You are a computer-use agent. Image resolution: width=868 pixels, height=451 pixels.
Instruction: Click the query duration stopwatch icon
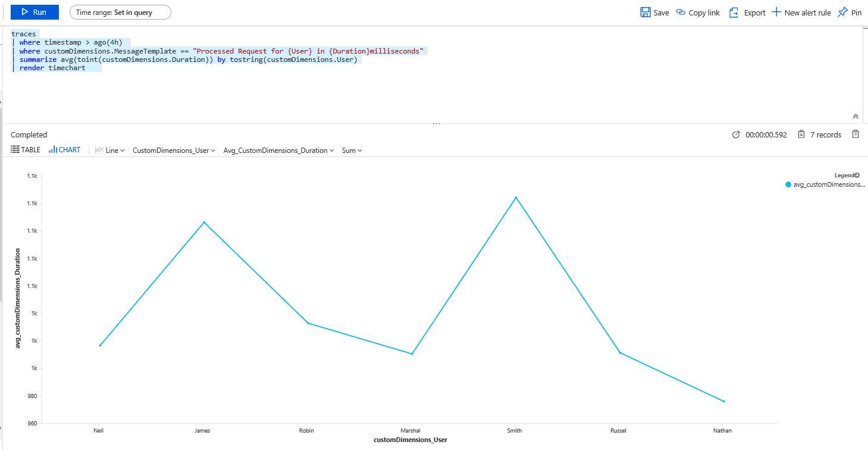click(736, 134)
